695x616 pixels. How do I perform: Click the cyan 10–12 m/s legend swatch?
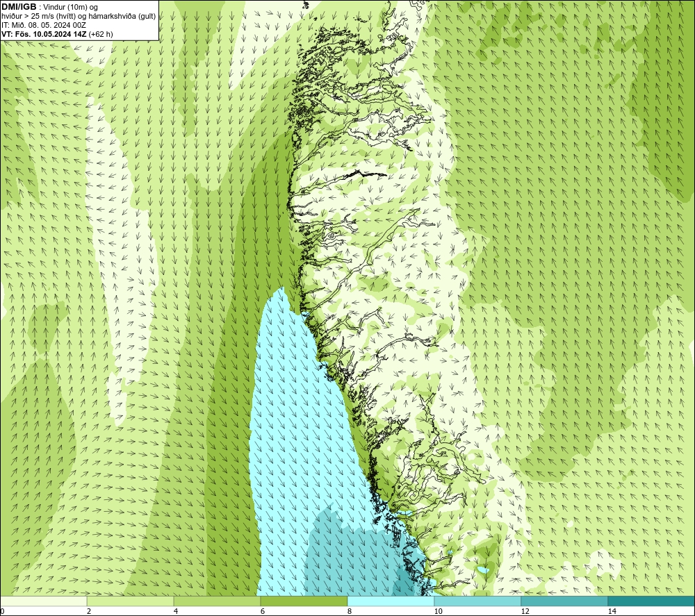click(477, 601)
